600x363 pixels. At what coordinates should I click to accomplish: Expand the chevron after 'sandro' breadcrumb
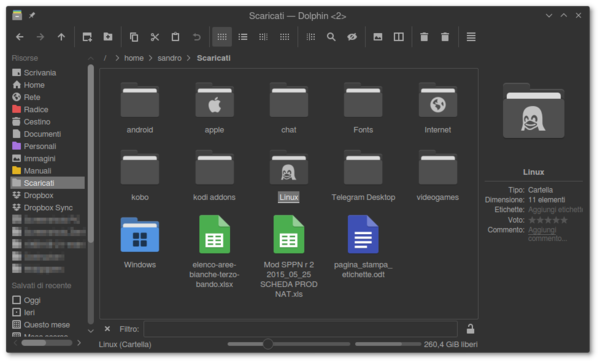point(189,58)
